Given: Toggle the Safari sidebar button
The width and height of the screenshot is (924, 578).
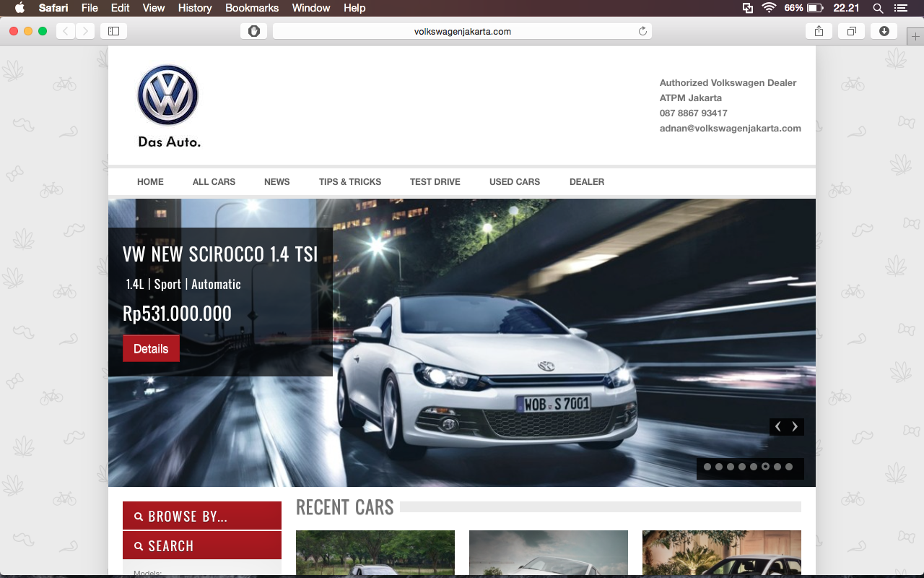Looking at the screenshot, I should click(x=113, y=31).
